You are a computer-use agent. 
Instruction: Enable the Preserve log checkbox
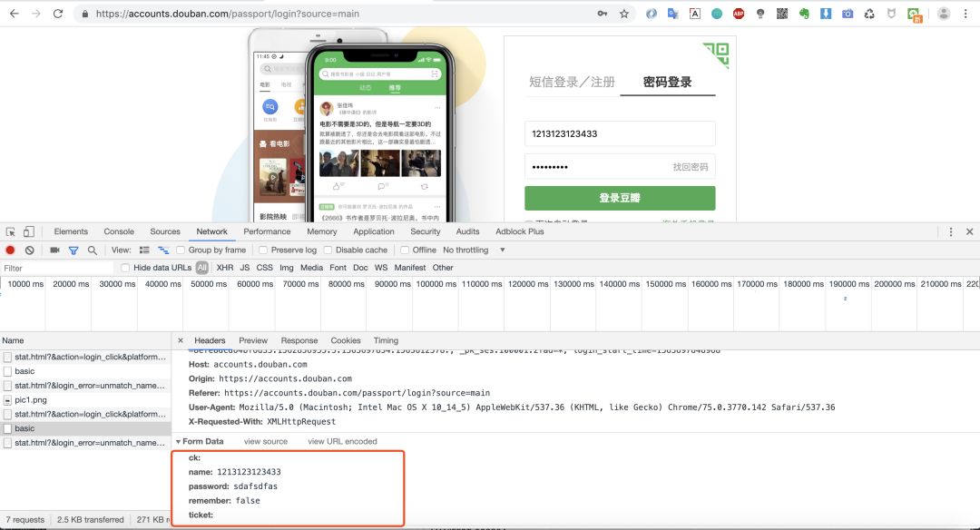[263, 250]
